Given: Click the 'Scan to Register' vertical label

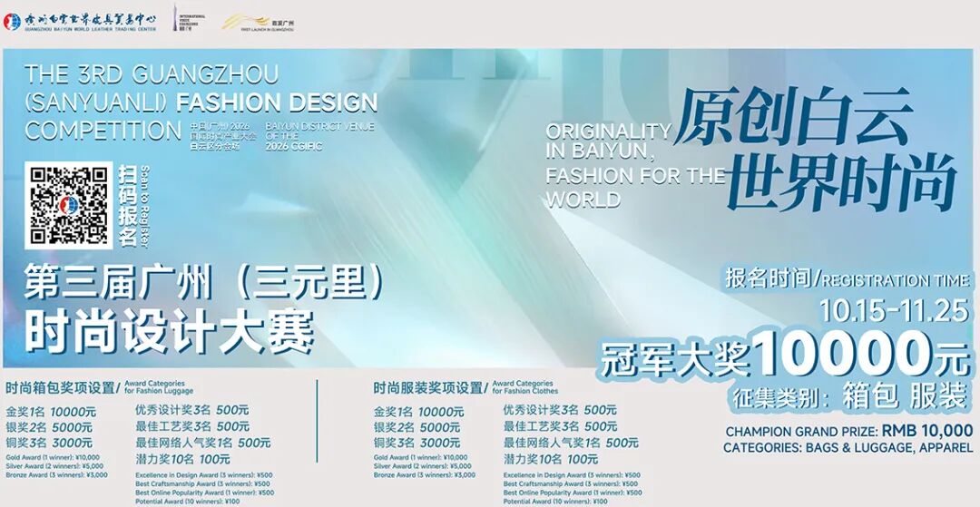Looking at the screenshot, I should tap(145, 206).
